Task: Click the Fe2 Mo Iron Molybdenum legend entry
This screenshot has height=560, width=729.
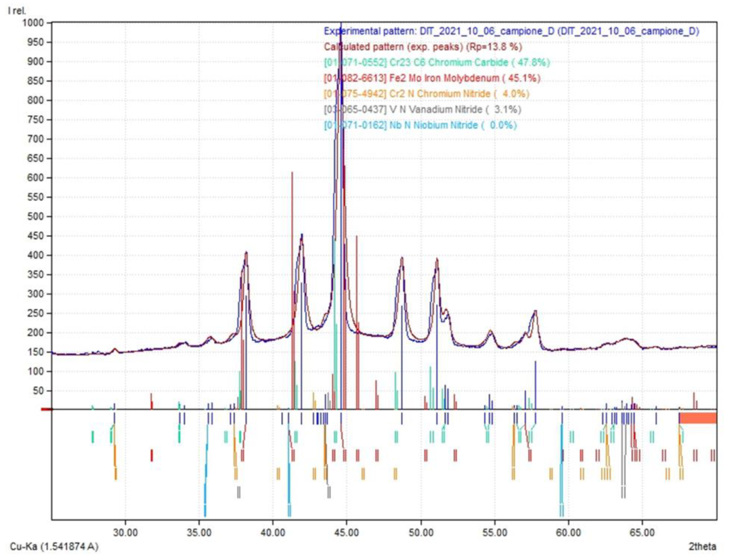Action: 432,78
